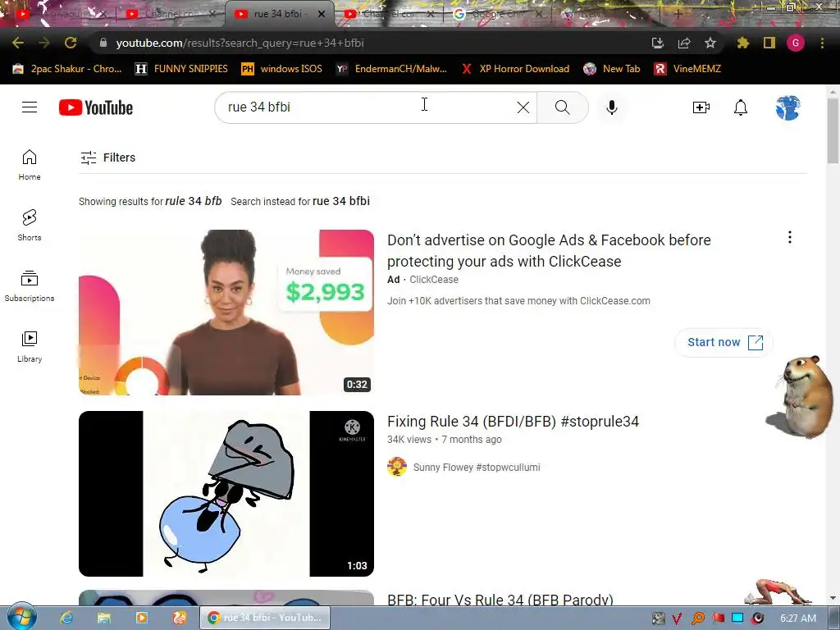The width and height of the screenshot is (840, 630).
Task: Toggle Chrome side panel icon
Action: (x=769, y=43)
